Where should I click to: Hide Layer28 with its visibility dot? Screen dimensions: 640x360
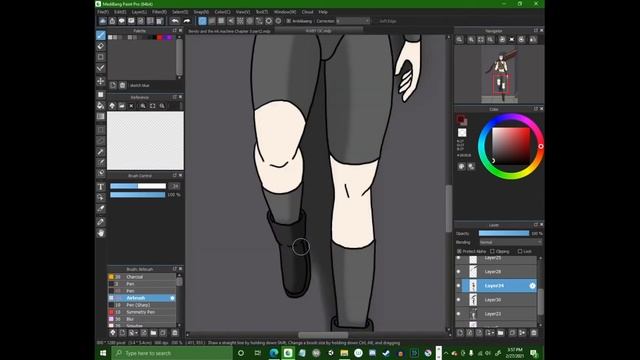click(458, 271)
